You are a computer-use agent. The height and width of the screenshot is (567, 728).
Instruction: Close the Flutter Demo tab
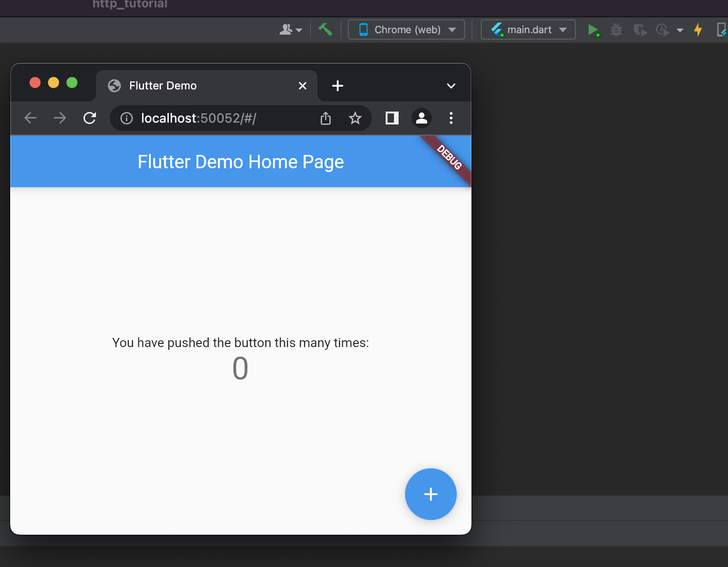(303, 86)
